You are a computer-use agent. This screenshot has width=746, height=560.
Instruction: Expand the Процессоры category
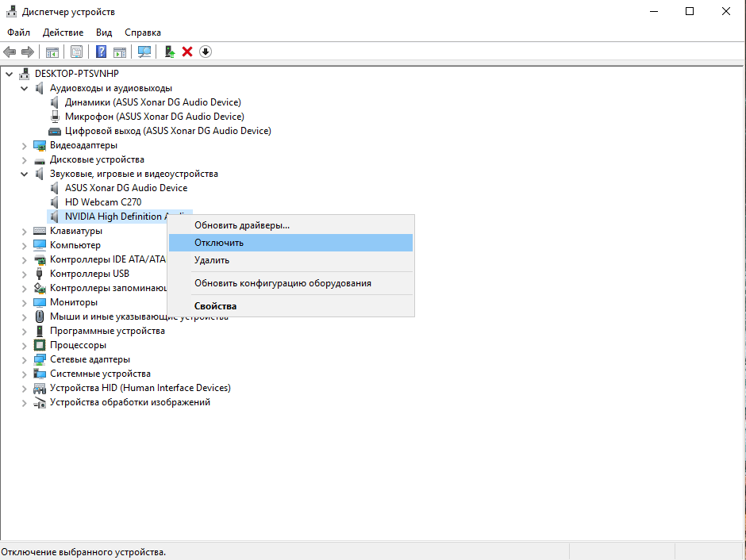coord(25,346)
